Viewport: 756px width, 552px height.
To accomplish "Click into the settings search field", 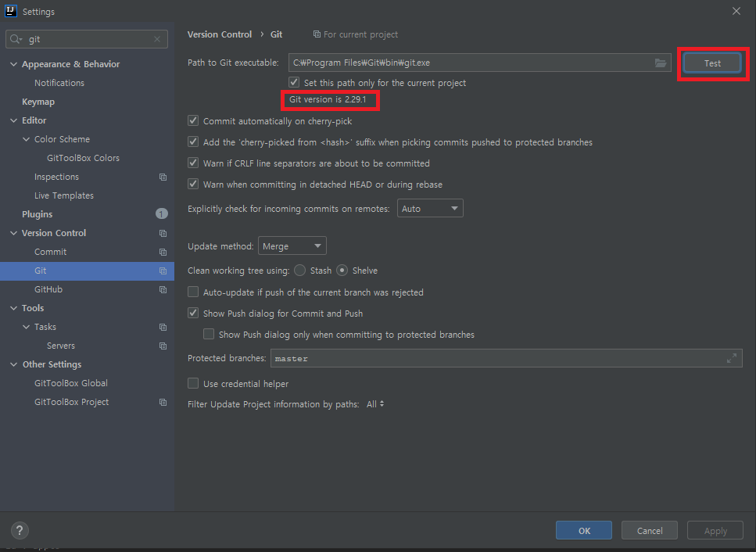I will tap(87, 39).
